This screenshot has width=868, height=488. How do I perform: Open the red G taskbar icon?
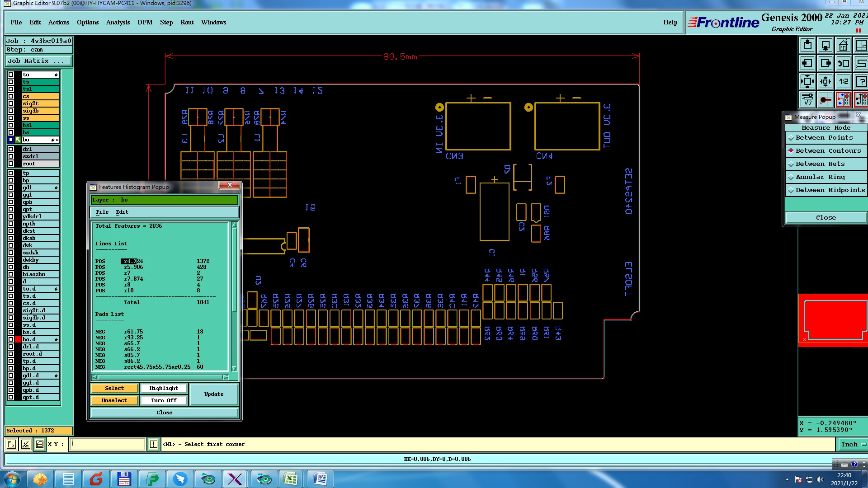point(96,479)
